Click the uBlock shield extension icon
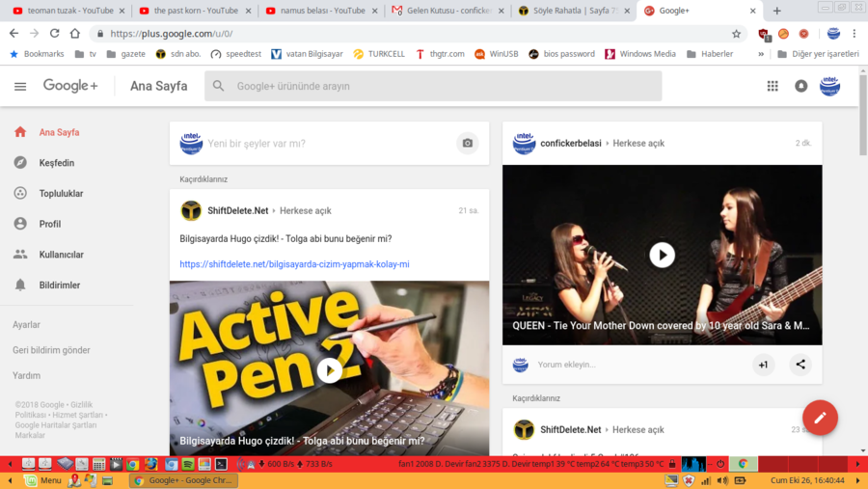The height and width of the screenshot is (489, 868). point(764,35)
